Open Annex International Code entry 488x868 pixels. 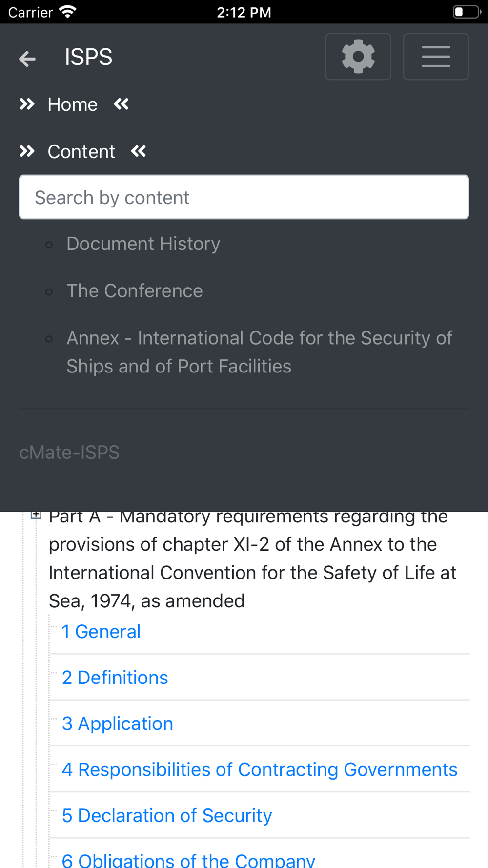(x=259, y=352)
